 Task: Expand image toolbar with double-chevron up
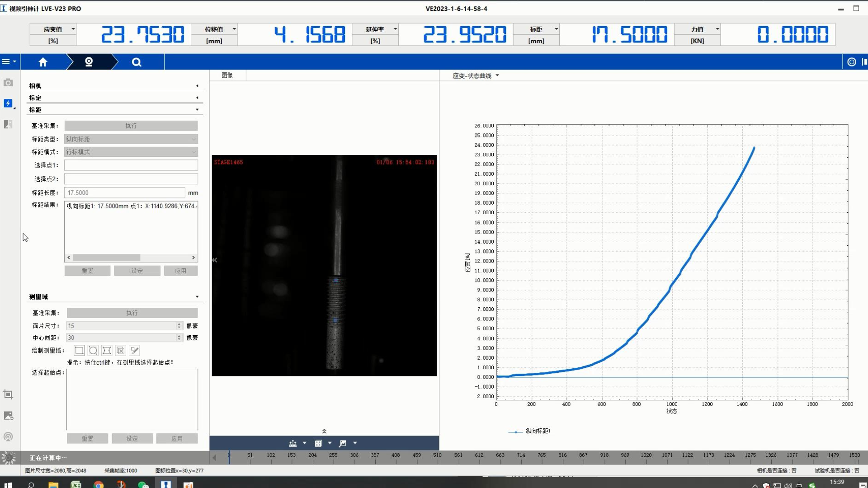pyautogui.click(x=324, y=431)
